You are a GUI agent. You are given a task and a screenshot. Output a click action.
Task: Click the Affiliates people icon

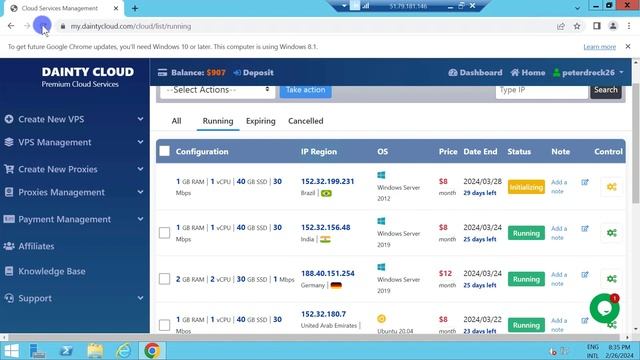coord(9,246)
